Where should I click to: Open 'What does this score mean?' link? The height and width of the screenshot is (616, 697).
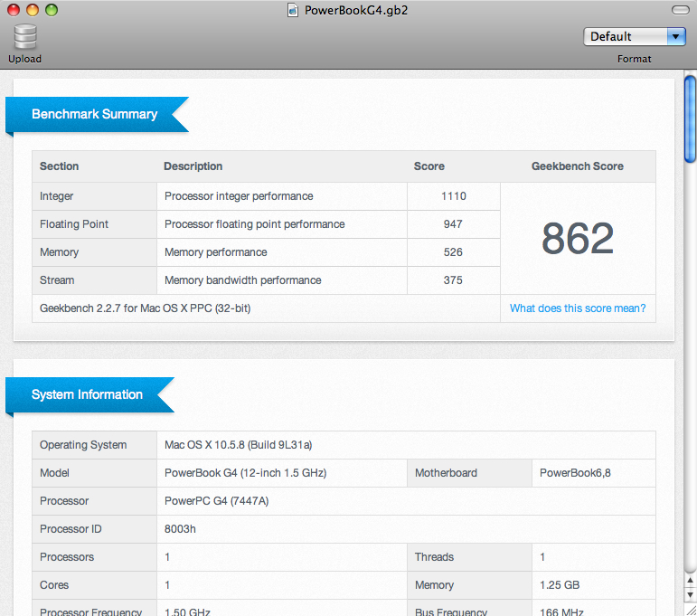click(x=578, y=308)
